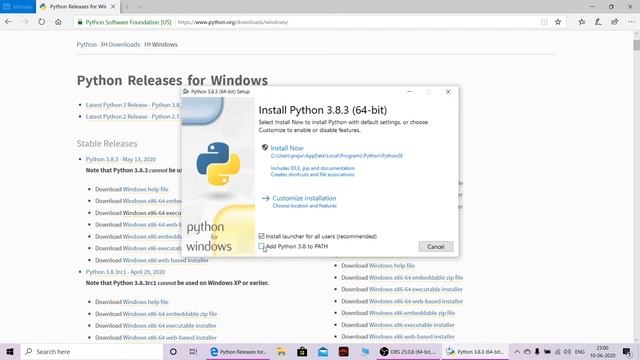This screenshot has width=640, height=360.
Task: Download x86-64 embeddable zip under 3.8.3rc1
Action: tap(170, 314)
